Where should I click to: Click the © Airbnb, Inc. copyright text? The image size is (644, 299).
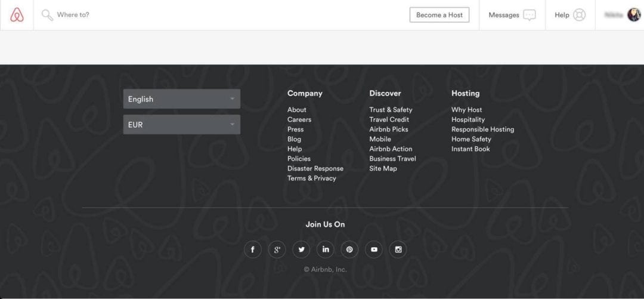(x=326, y=270)
